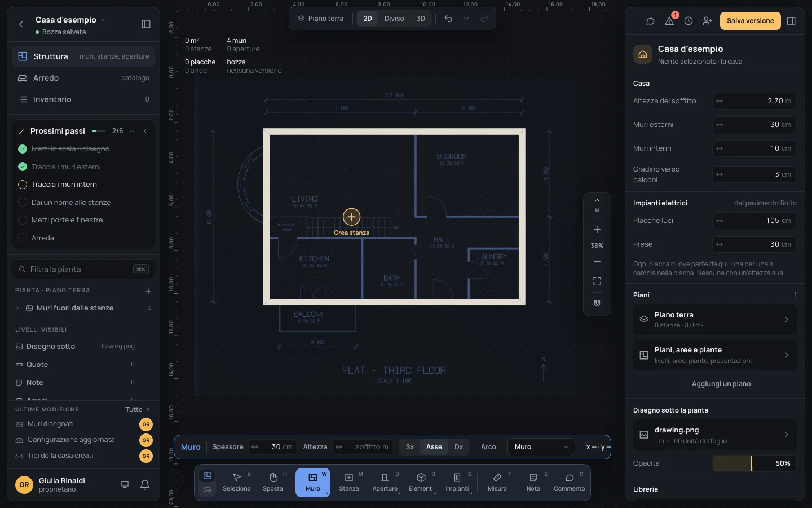Click Aggiungi un piano

[x=715, y=384]
